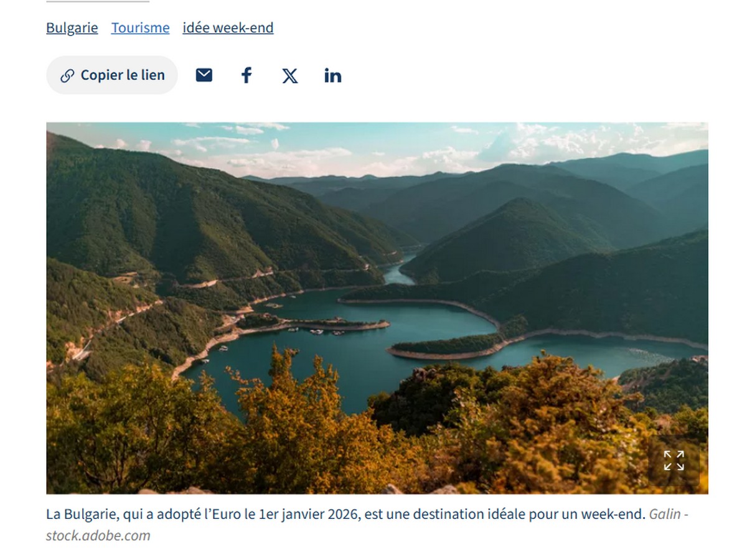Share the article on X

(x=289, y=75)
